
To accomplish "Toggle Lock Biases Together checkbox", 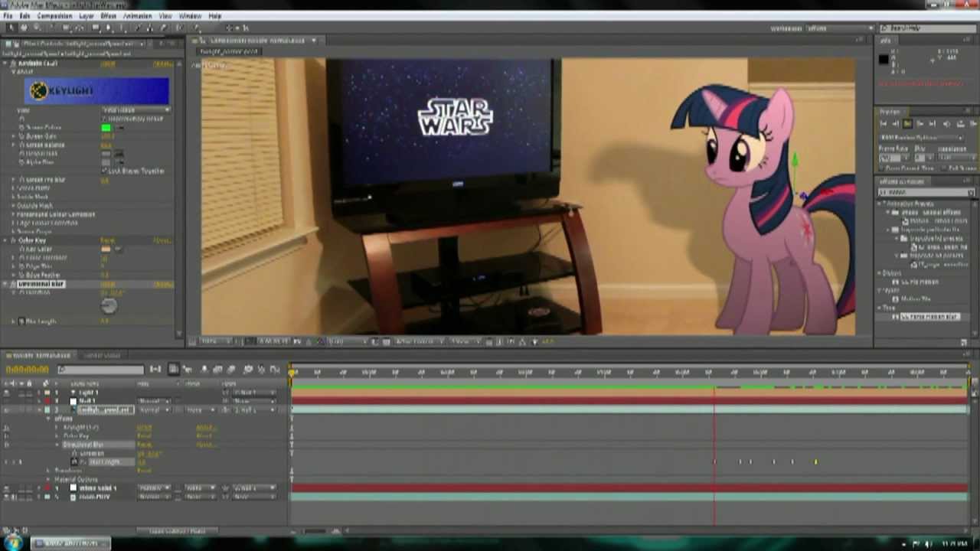I will 105,171.
